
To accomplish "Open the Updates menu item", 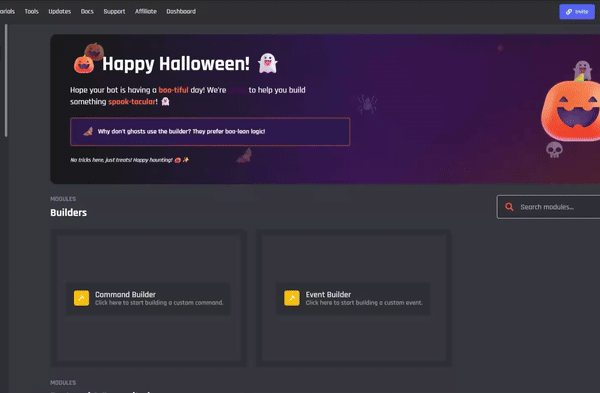I will (x=60, y=11).
